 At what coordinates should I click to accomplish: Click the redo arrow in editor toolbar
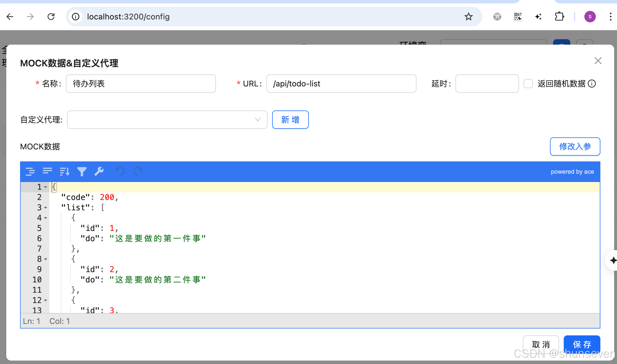pos(138,171)
